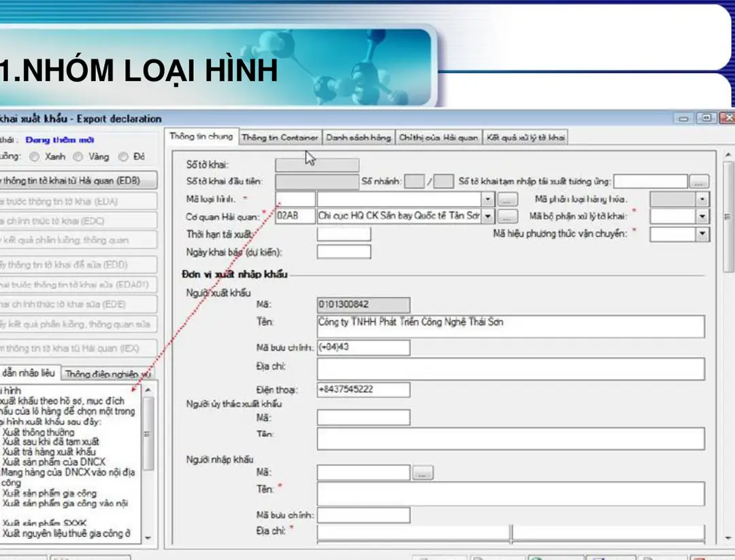735x560 pixels.
Task: Open lookup button next to temporary import declaration field
Action: click(699, 182)
